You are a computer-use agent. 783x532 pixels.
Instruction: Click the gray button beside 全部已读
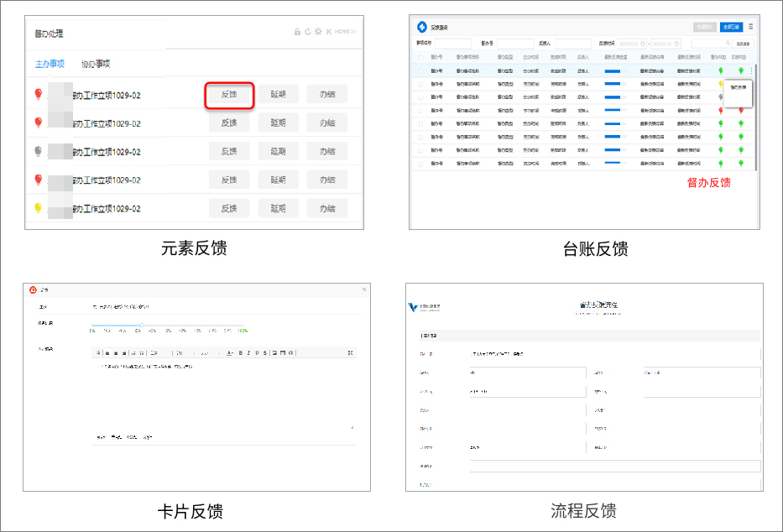pos(705,27)
